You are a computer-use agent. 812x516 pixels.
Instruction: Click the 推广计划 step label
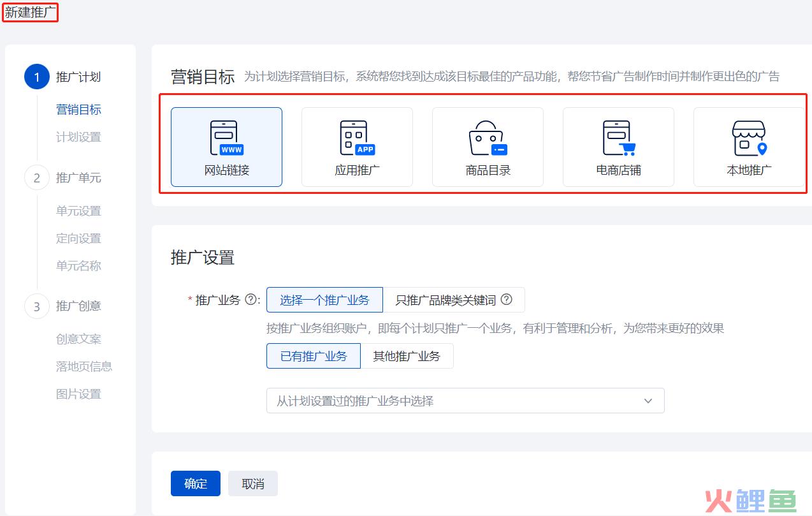(78, 77)
